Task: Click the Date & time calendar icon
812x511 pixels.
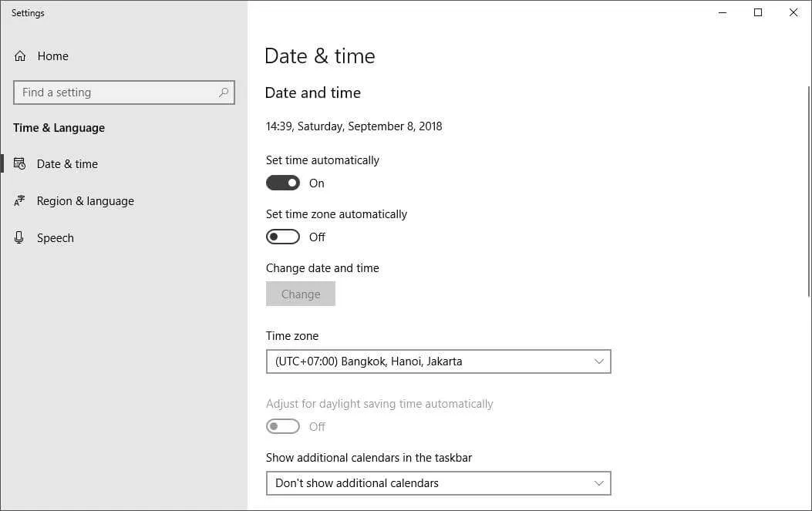Action: click(20, 163)
